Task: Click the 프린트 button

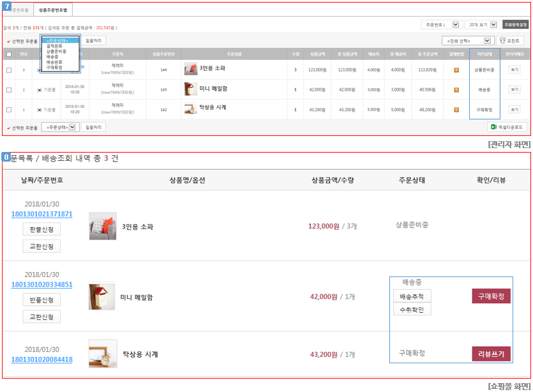Action: click(x=510, y=41)
